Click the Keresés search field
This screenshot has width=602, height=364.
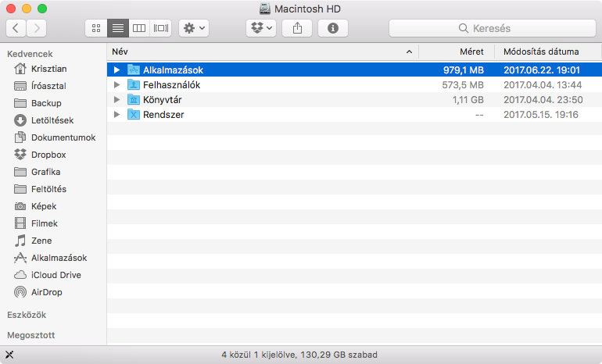pyautogui.click(x=493, y=28)
